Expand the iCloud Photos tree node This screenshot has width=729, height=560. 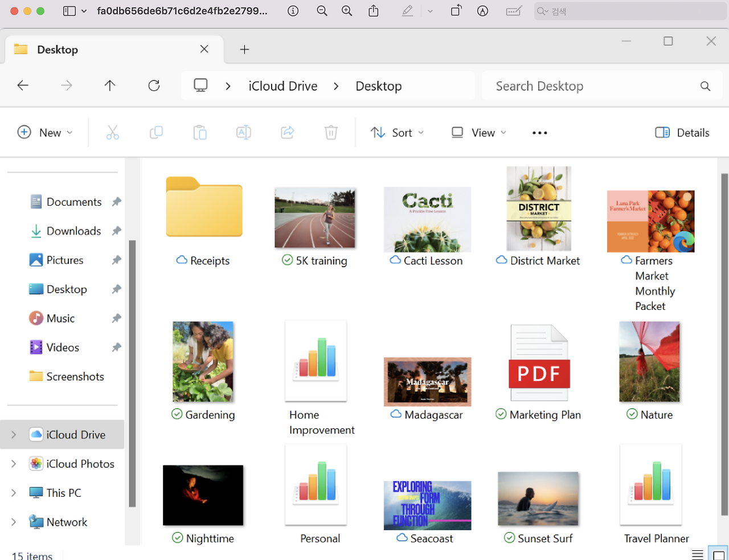[14, 464]
